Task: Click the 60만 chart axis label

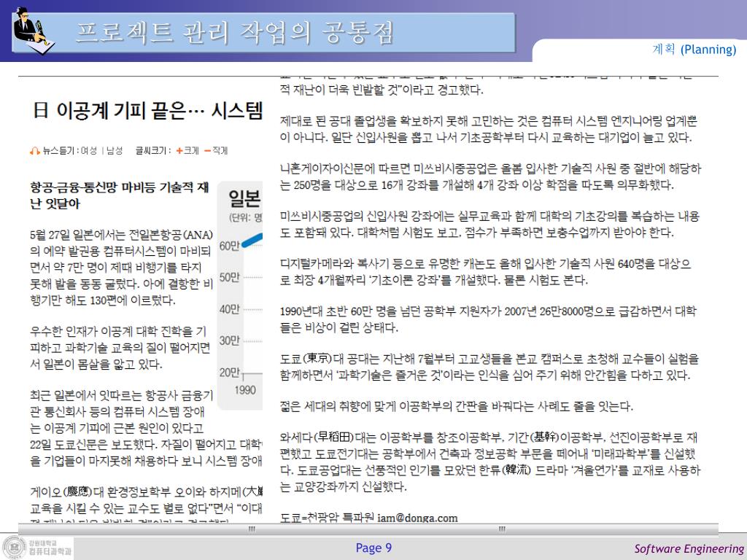Action: 229,246
